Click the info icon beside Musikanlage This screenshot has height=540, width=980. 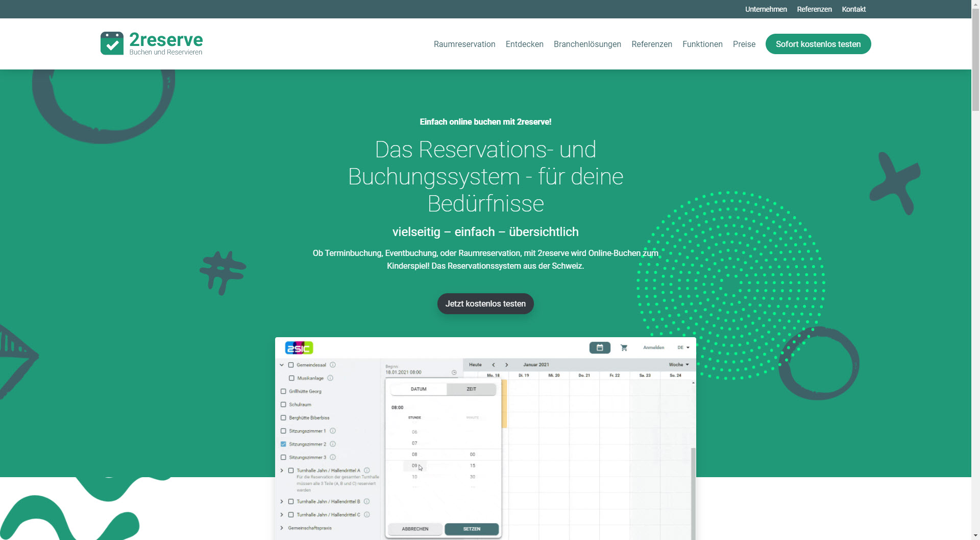tap(331, 378)
